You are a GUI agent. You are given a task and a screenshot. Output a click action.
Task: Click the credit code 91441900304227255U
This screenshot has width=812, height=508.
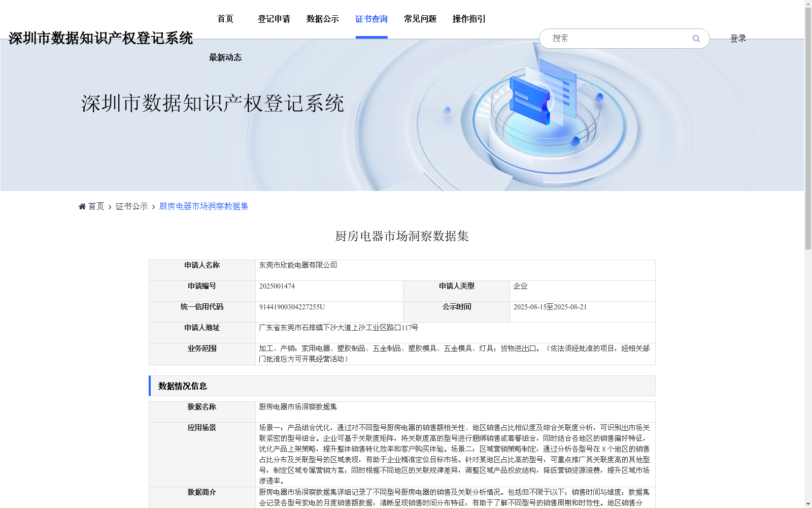[292, 307]
